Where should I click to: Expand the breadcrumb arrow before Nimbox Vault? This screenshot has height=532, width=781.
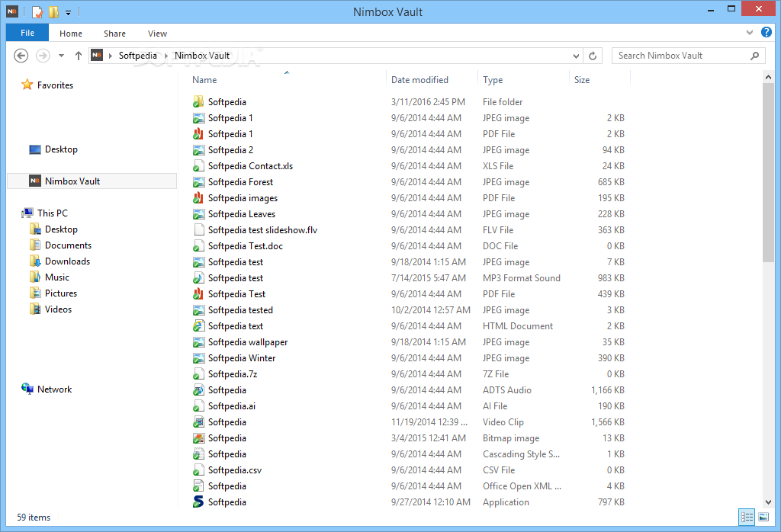(x=166, y=56)
